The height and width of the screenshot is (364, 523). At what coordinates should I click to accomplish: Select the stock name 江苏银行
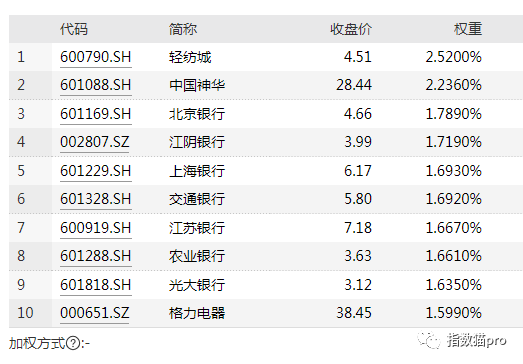pos(197,228)
